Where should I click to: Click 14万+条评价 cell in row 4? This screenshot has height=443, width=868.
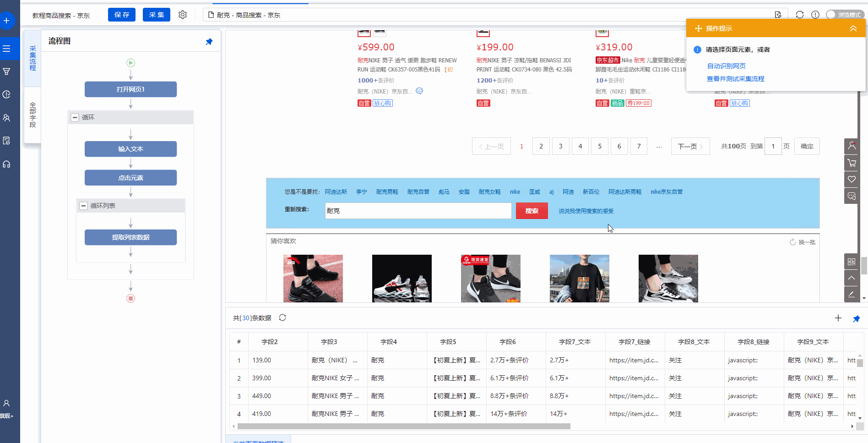515,414
